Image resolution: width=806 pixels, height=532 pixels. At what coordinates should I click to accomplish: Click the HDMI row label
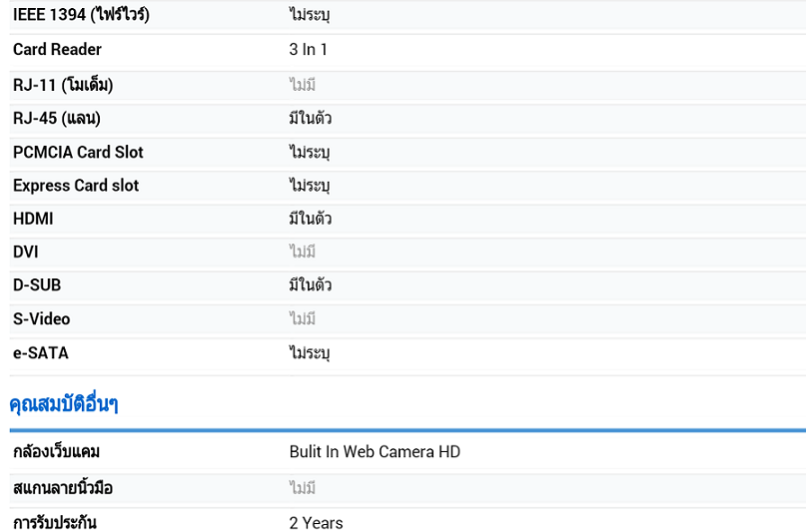point(33,219)
